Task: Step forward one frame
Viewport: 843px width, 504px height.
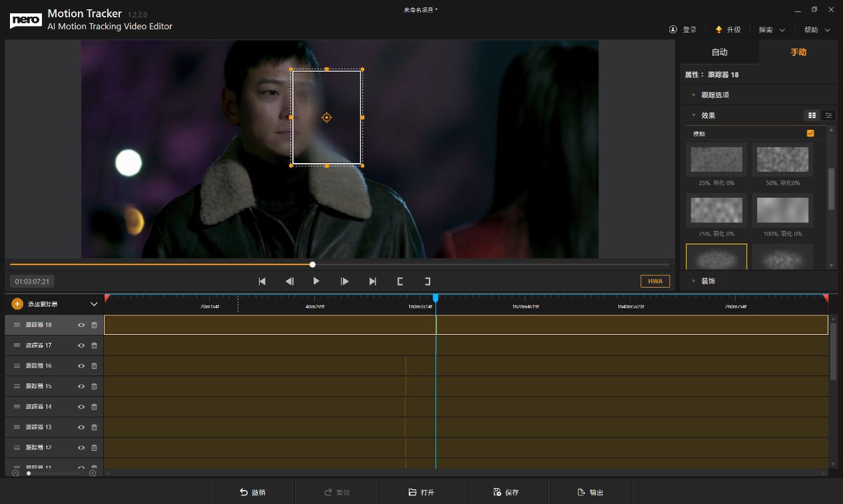Action: (344, 281)
